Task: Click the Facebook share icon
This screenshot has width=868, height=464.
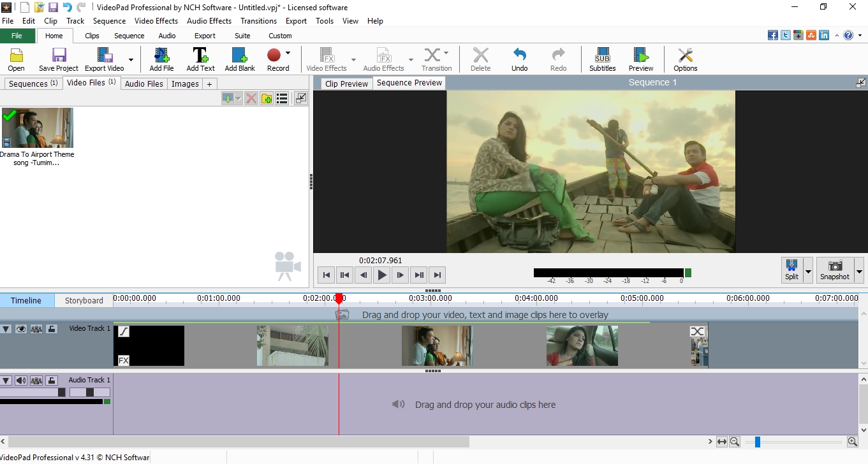Action: [x=772, y=35]
